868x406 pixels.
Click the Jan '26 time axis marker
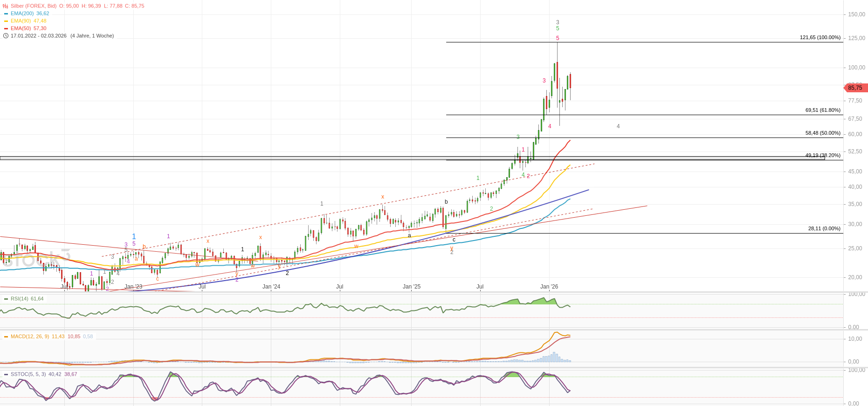tap(549, 287)
